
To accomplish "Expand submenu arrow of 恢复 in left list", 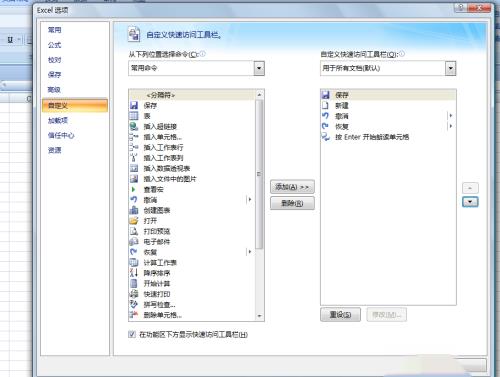I will (250, 252).
